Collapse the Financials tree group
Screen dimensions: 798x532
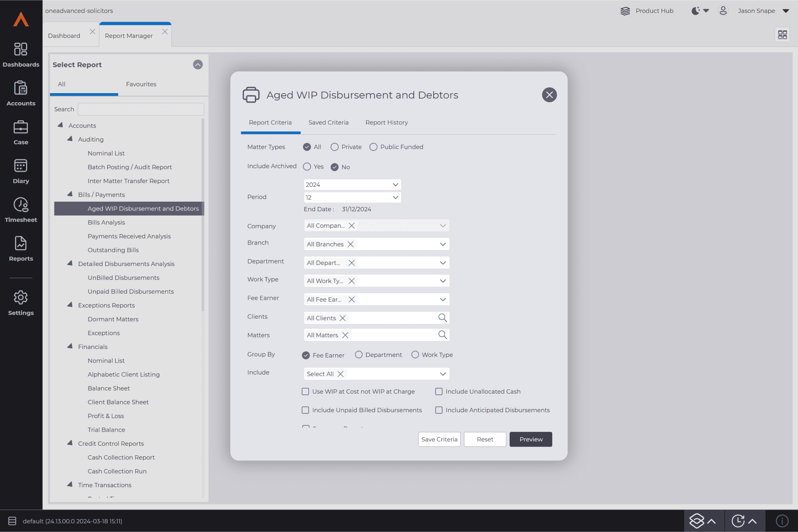point(70,347)
